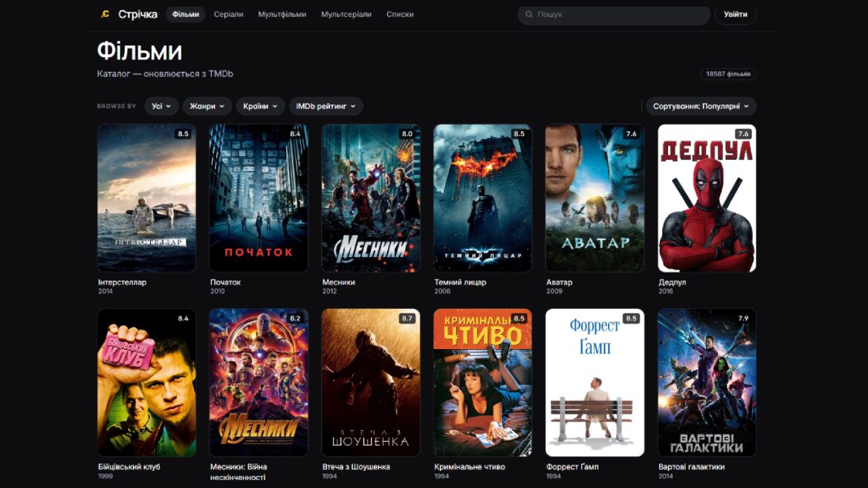Click the Стрічка logo icon

tap(106, 14)
